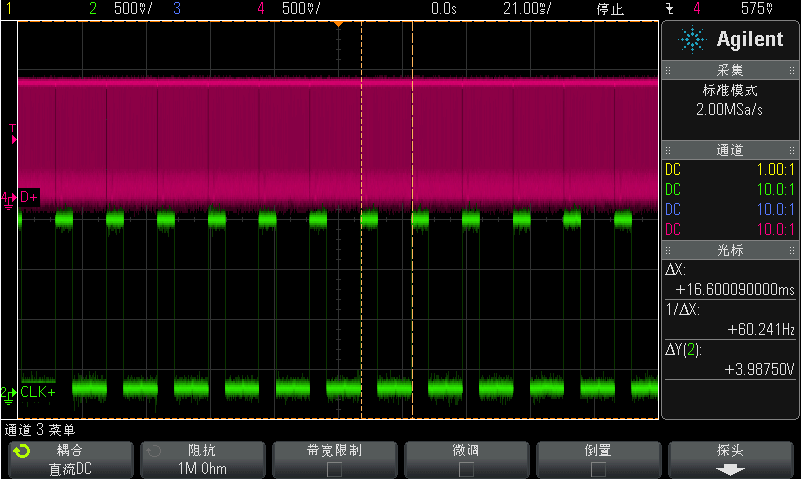
Task: Check the 倒置 invert checkbox
Action: (x=598, y=467)
